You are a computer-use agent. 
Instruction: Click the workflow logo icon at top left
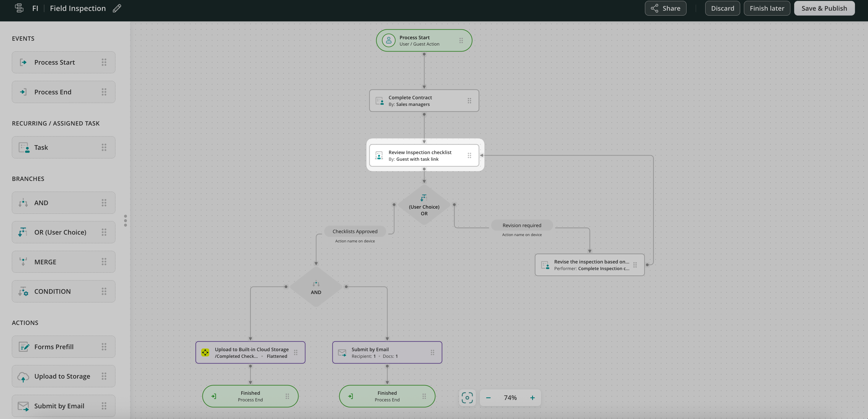(19, 8)
